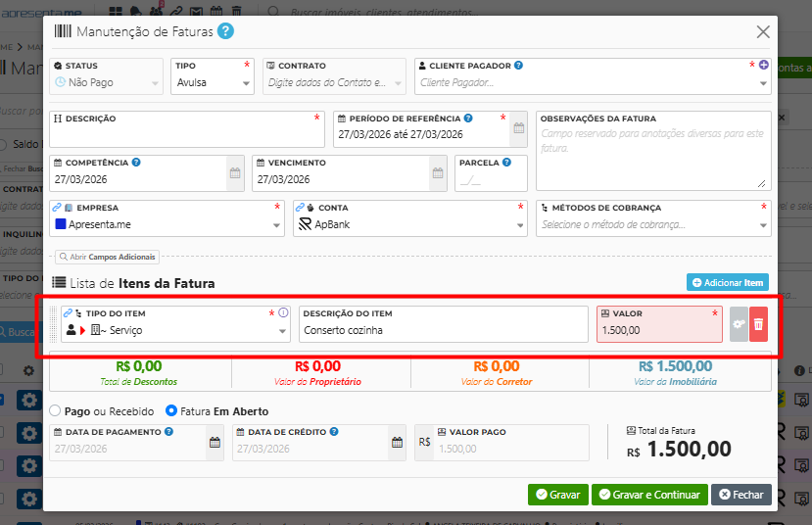Click info icon on Tipo do Item field
Screen dimensions: 812x525
tap(283, 313)
